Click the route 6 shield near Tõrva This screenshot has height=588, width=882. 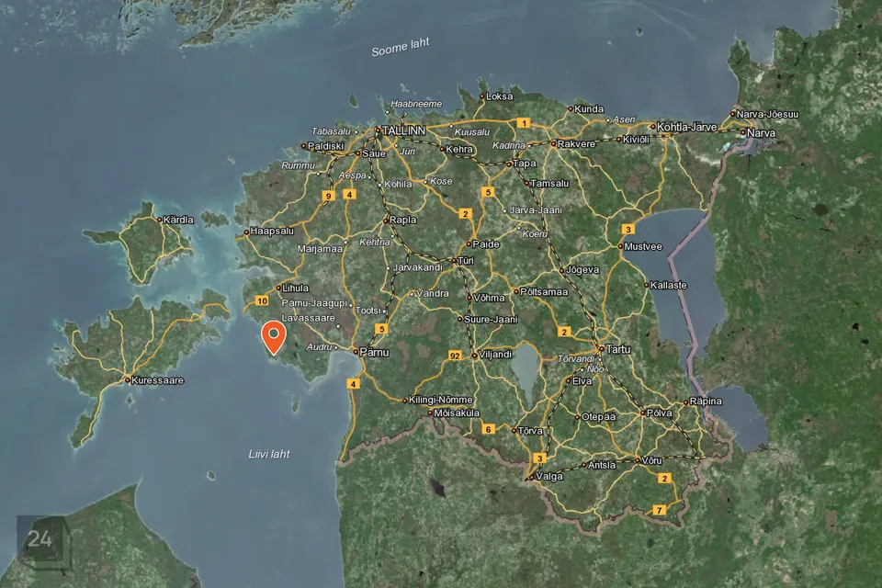tap(489, 429)
